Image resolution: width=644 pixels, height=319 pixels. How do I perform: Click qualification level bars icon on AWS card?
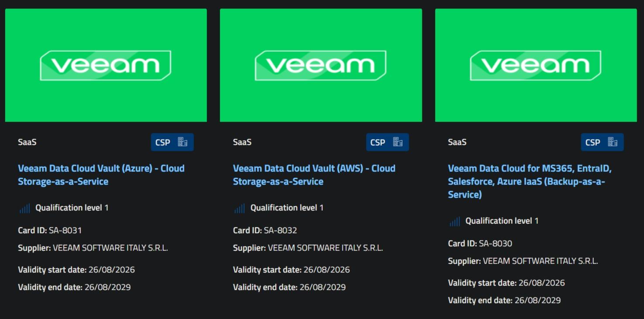click(239, 208)
